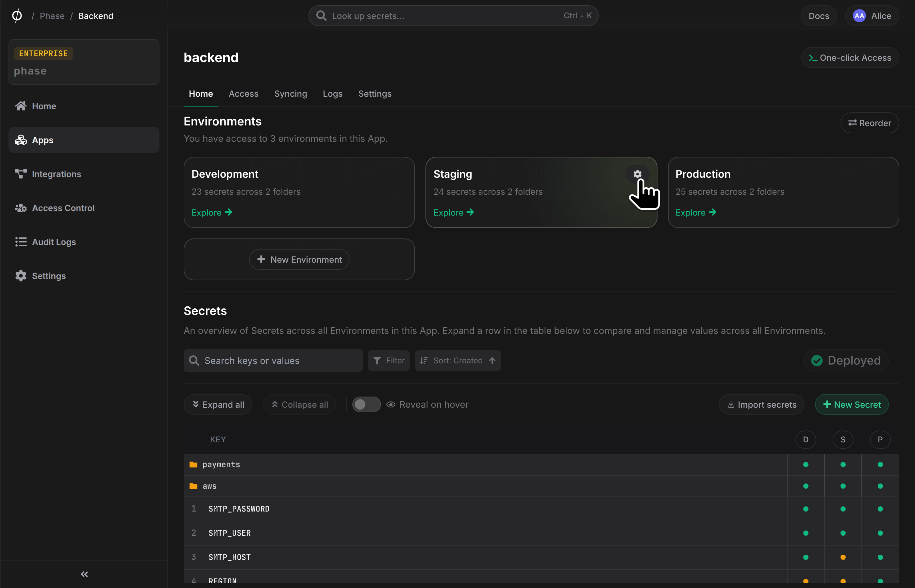This screenshot has height=588, width=915.
Task: Click the Backend breadcrumb
Action: pos(96,16)
